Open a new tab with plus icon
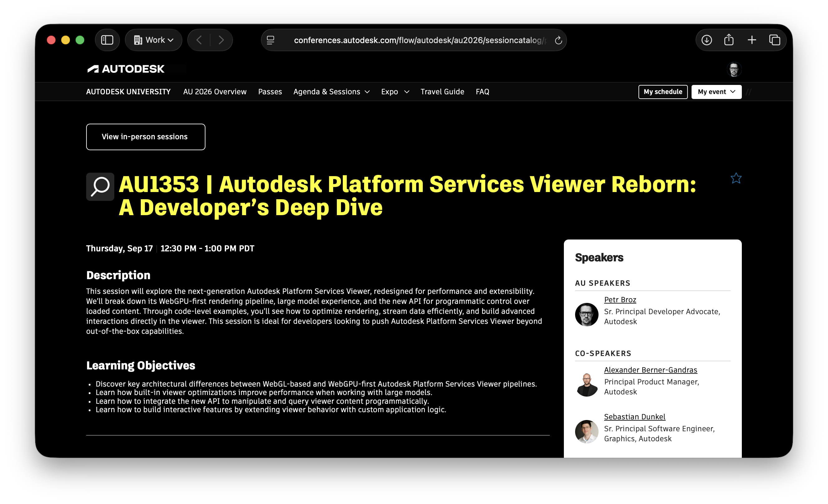Screen dimensions: 828x504 [752, 40]
